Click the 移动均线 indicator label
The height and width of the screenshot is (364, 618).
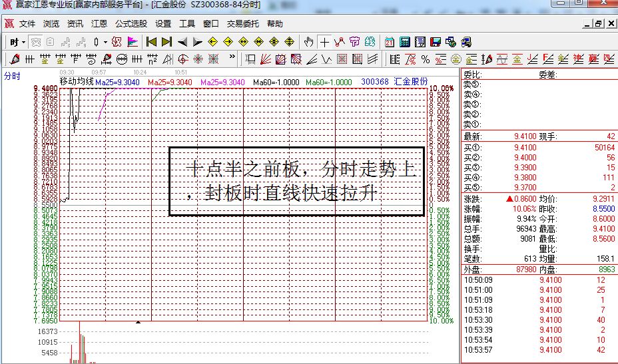77,82
